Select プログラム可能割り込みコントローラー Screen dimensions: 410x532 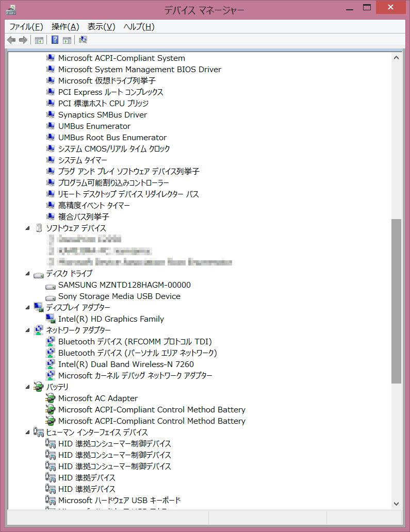pyautogui.click(x=113, y=183)
